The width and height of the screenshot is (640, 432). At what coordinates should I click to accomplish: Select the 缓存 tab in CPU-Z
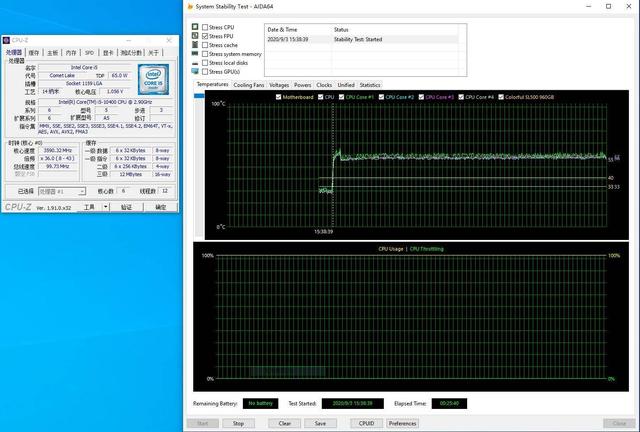click(x=34, y=53)
